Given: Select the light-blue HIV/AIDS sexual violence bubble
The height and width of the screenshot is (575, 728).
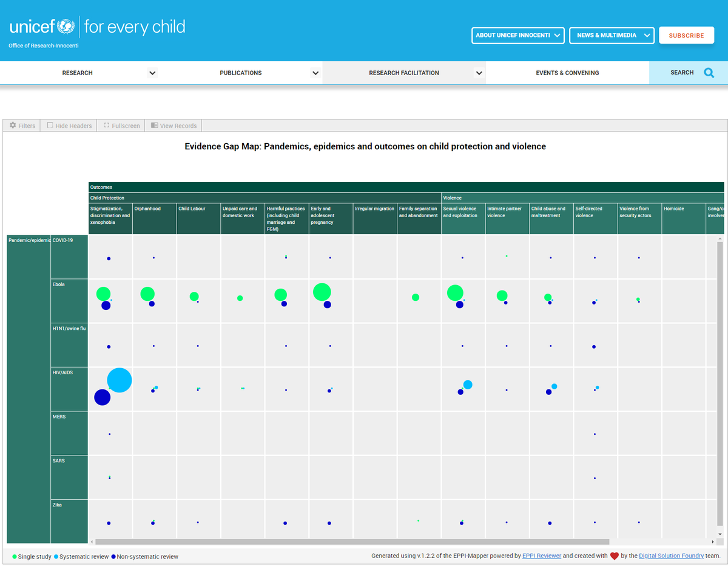Looking at the screenshot, I should (x=468, y=385).
